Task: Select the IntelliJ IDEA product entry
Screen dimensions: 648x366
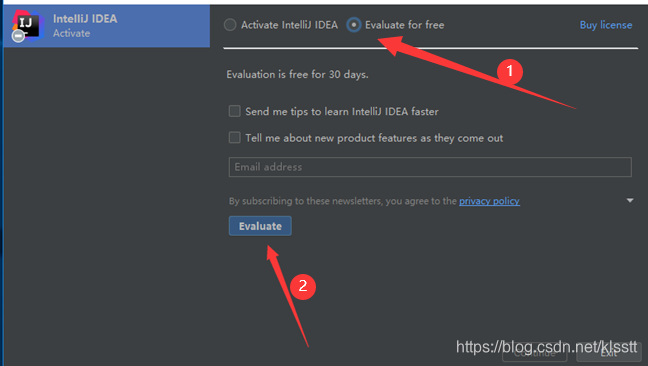Action: click(107, 26)
